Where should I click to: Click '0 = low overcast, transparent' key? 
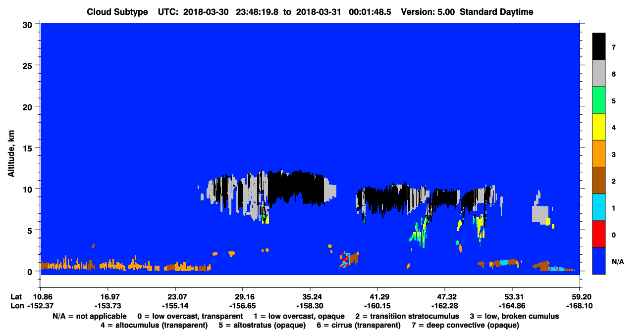pyautogui.click(x=190, y=316)
